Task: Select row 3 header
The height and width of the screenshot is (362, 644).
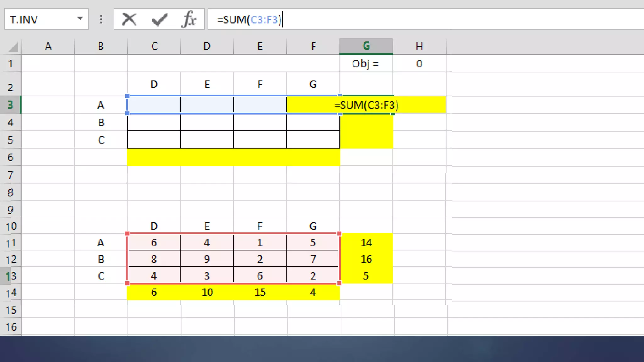Action: [10, 105]
